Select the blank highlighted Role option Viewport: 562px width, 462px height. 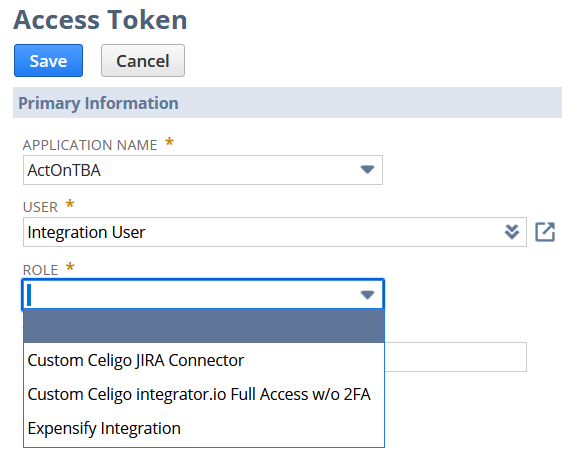204,326
